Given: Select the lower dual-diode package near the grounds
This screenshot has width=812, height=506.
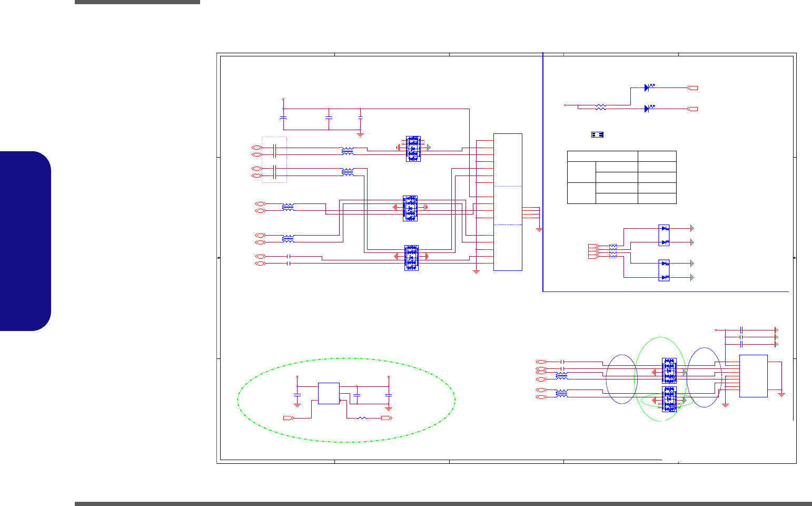Looking at the screenshot, I should [664, 270].
